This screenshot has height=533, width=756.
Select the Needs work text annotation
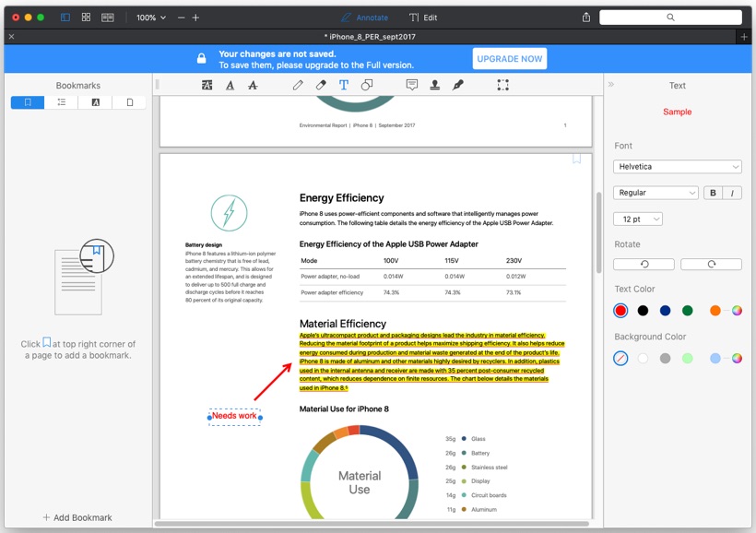[x=234, y=416]
